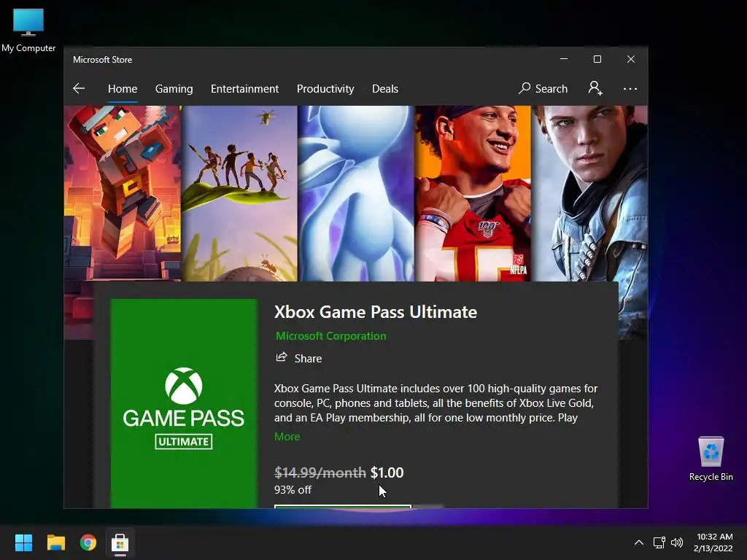Open the Entertainment tab
This screenshot has width=747, height=560.
[x=244, y=88]
